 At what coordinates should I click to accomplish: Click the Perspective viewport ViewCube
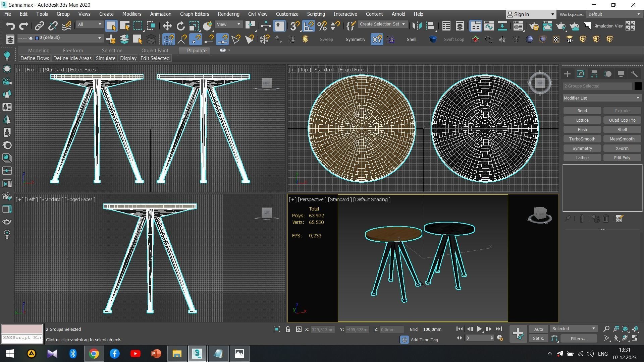tap(539, 215)
